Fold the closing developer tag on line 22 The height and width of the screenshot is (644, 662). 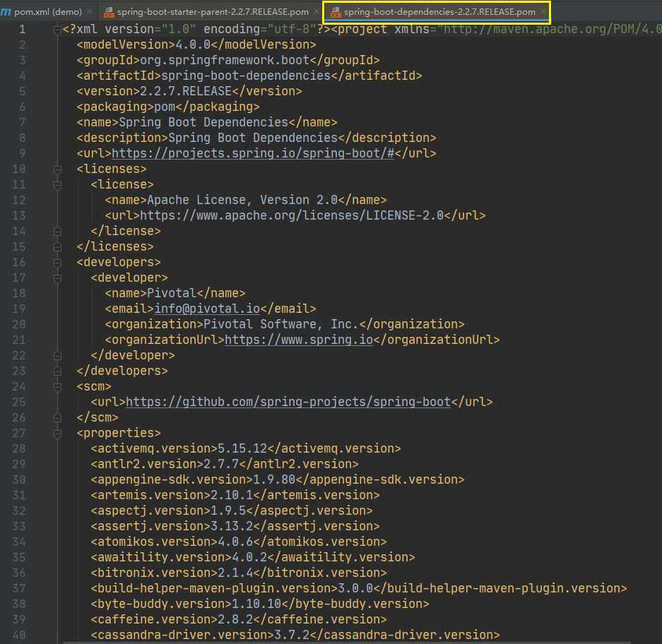pos(57,356)
